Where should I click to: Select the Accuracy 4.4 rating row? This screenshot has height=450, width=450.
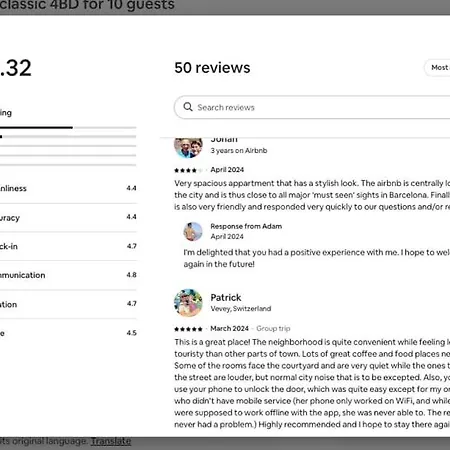(x=68, y=218)
